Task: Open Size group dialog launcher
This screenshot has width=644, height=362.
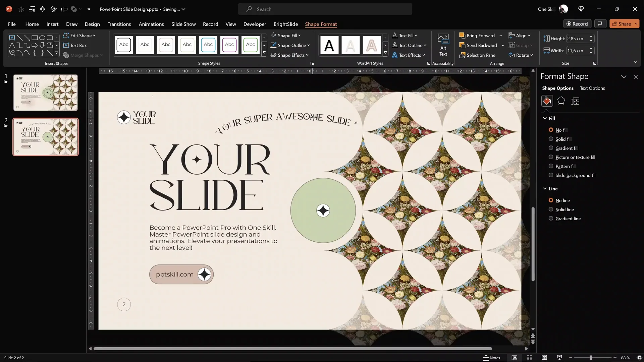Action: point(594,63)
